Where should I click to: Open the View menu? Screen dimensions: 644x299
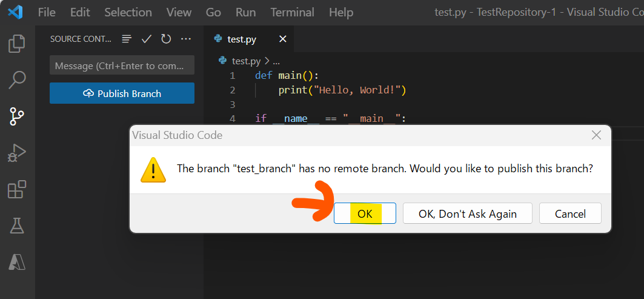coord(178,12)
